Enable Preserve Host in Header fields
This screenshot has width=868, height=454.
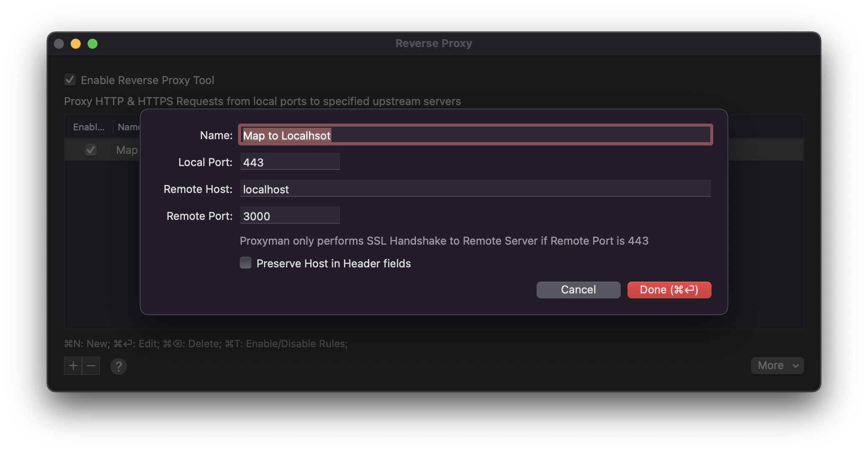[246, 263]
